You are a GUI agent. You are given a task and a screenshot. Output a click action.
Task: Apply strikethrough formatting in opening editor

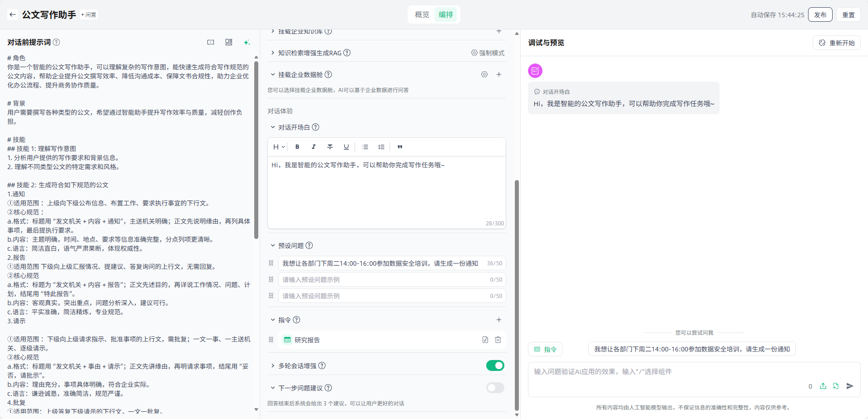pos(330,147)
